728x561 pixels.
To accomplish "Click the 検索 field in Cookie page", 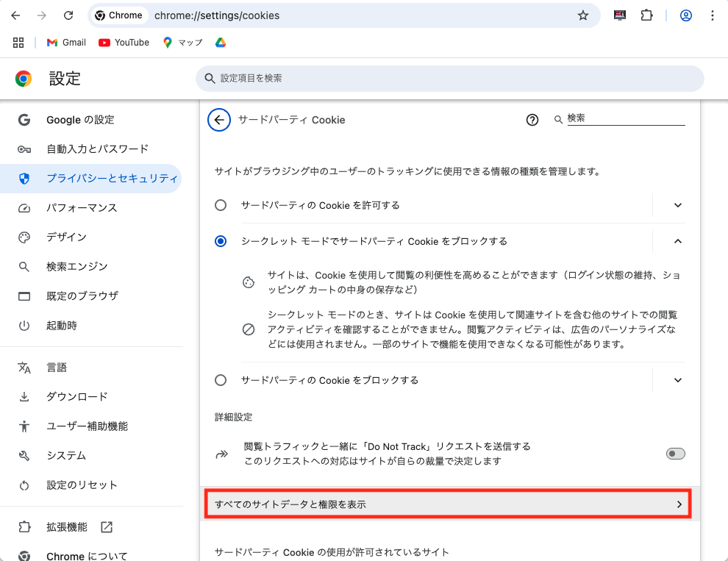I will (x=626, y=119).
